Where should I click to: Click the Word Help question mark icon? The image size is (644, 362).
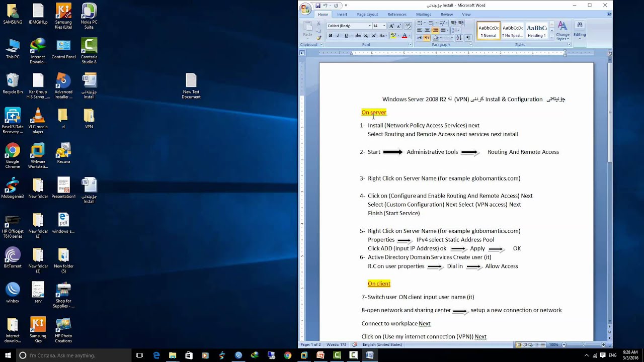click(609, 14)
